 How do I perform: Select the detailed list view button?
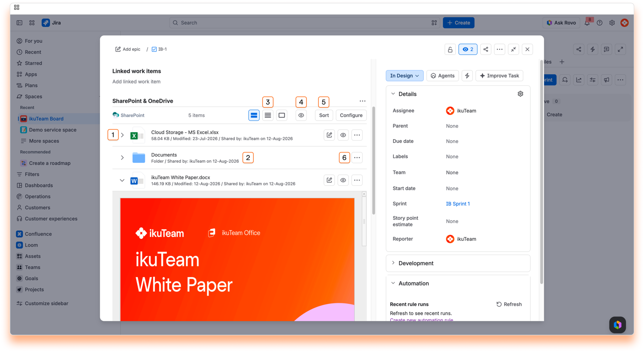254,115
